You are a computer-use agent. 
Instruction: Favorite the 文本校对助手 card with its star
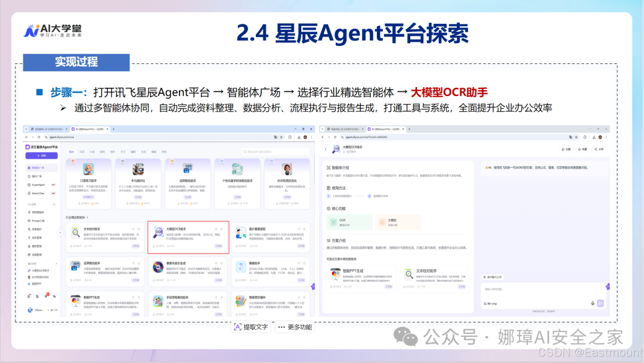pos(139,229)
